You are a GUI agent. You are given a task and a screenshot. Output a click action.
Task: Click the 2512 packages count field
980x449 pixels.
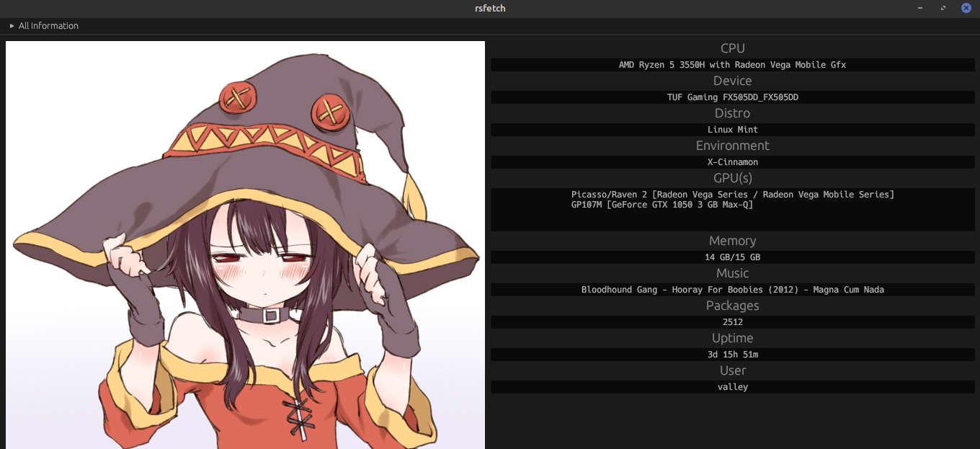tap(732, 322)
